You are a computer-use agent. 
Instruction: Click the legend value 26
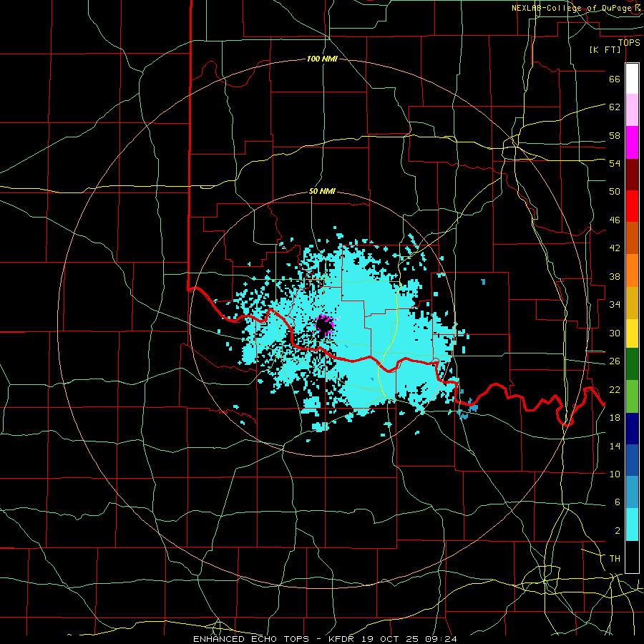[x=615, y=361]
